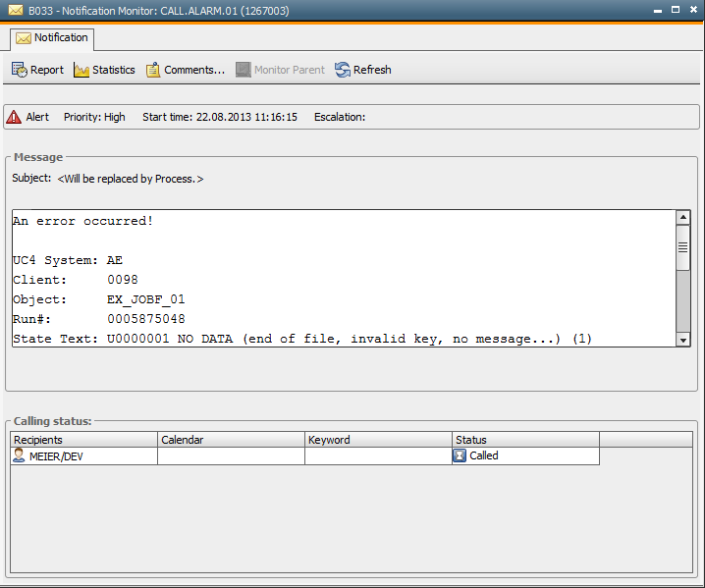Click the envelope icon in title bar

tap(16, 10)
